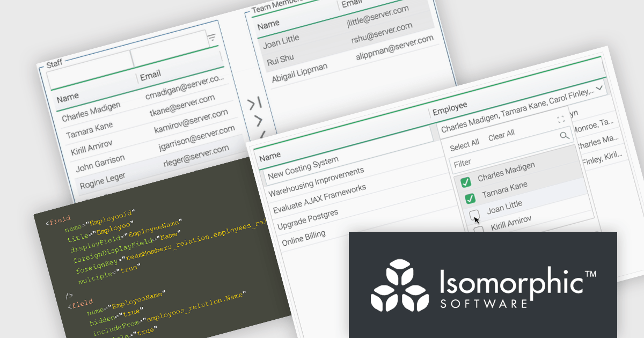Check the Joan Little checkbox

point(474,215)
